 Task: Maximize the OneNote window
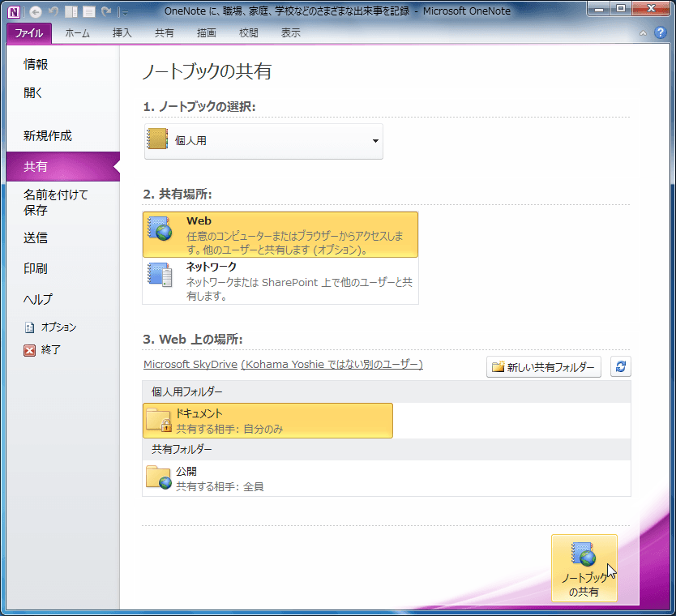click(621, 9)
